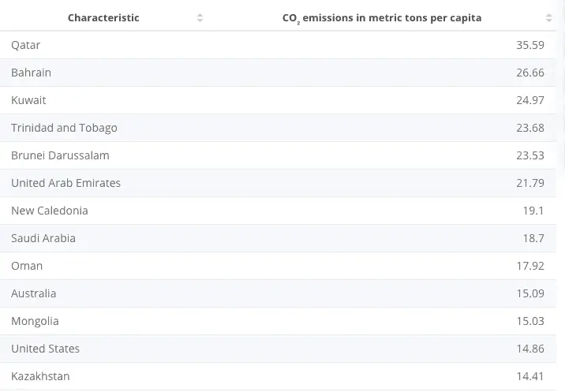
Task: Select the Oman row label
Action: [27, 266]
